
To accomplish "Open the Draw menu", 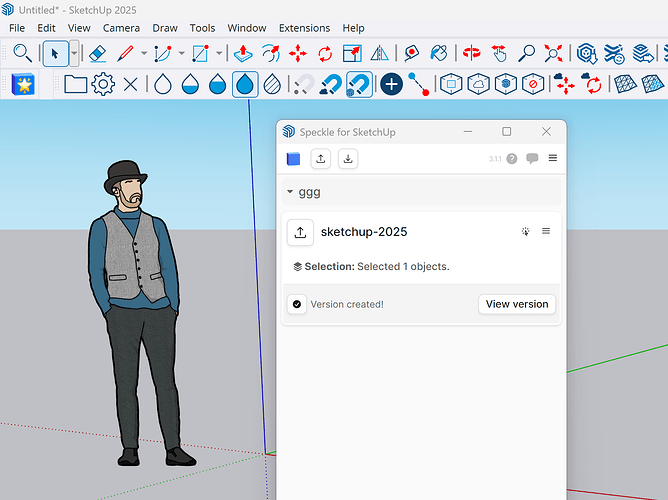I will click(165, 28).
